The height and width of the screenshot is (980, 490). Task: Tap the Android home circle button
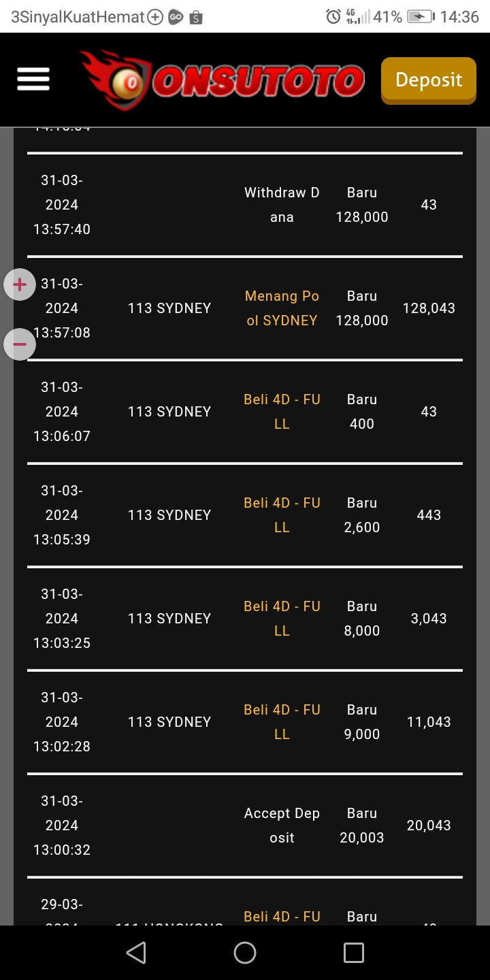point(245,952)
